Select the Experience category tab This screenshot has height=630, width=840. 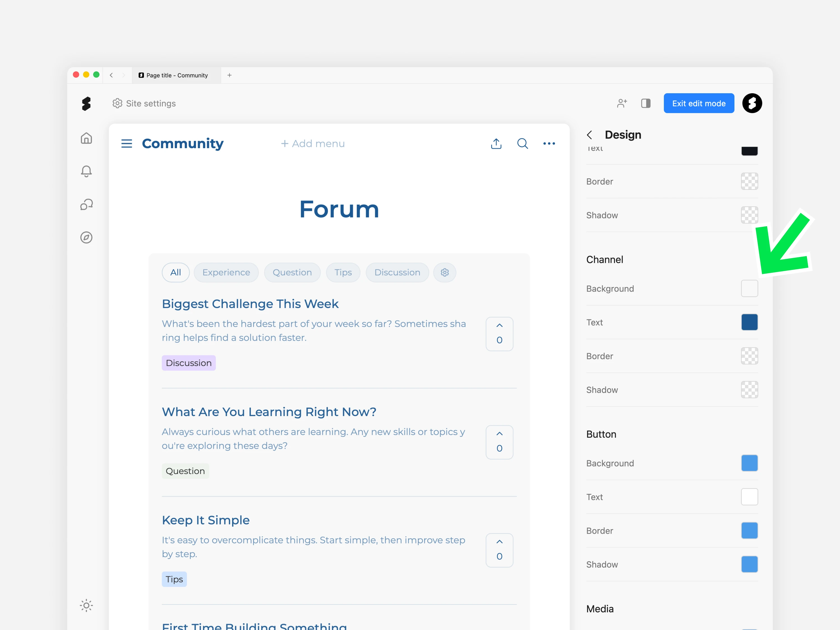[226, 272]
